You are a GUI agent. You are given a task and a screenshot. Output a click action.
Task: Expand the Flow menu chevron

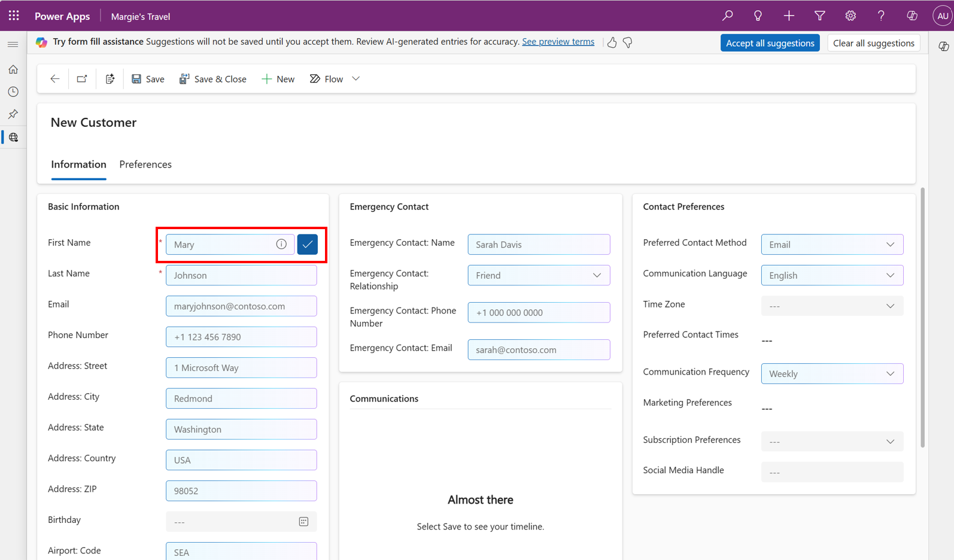pos(356,79)
